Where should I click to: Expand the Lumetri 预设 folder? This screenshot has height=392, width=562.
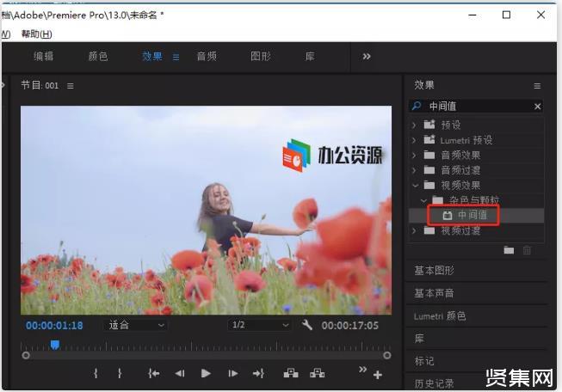[x=414, y=140]
